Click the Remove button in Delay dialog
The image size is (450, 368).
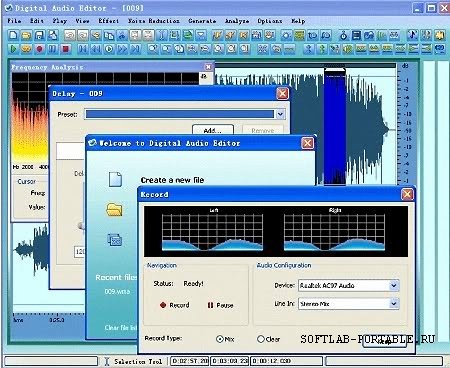click(263, 130)
